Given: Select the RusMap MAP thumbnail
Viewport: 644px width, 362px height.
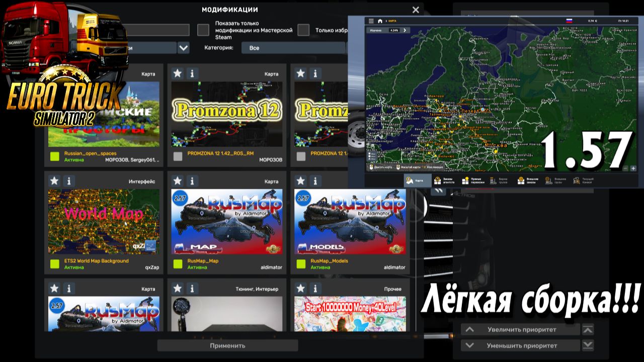Looking at the screenshot, I should click(227, 222).
